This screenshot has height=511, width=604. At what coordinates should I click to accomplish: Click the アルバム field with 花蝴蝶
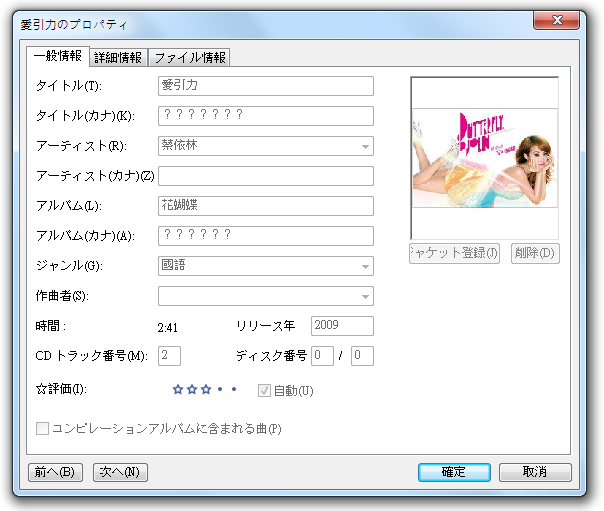coord(266,206)
